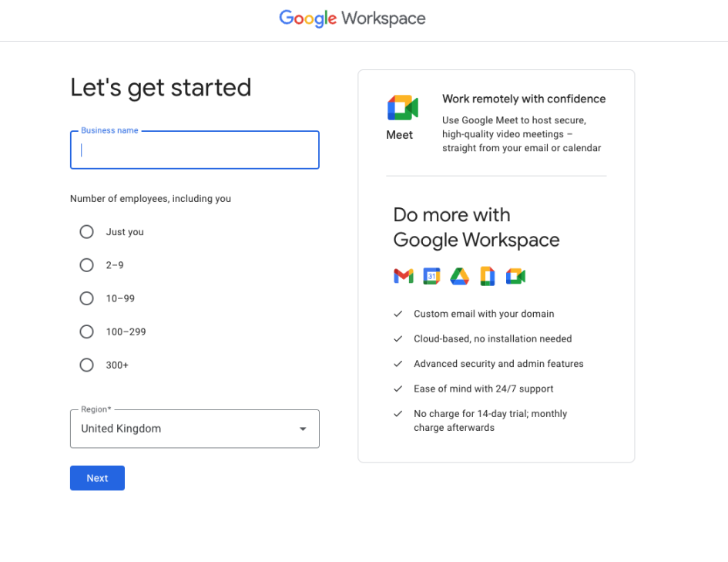Choose the 2–9 employees option
The height and width of the screenshot is (562, 728).
pos(86,264)
